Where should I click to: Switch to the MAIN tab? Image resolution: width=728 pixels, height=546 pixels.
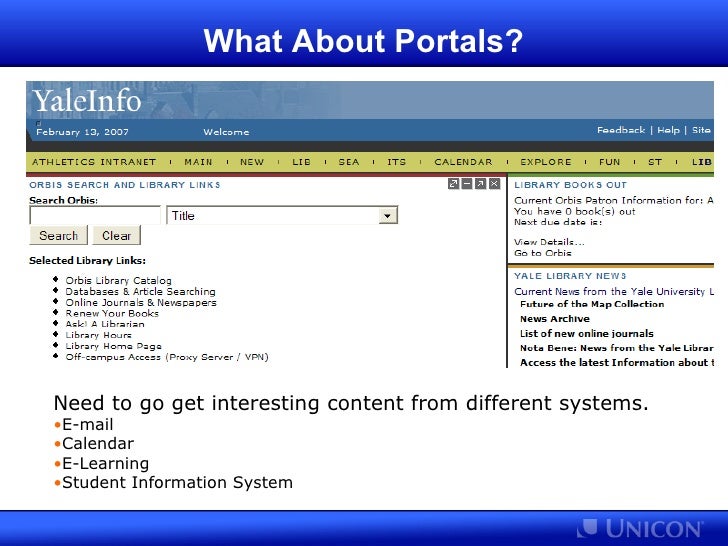click(198, 162)
